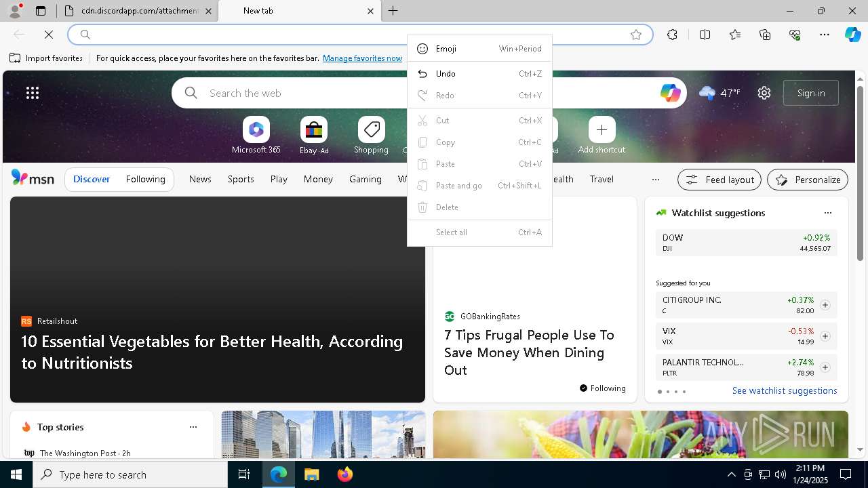Open the Shopping shortcut

click(x=371, y=136)
